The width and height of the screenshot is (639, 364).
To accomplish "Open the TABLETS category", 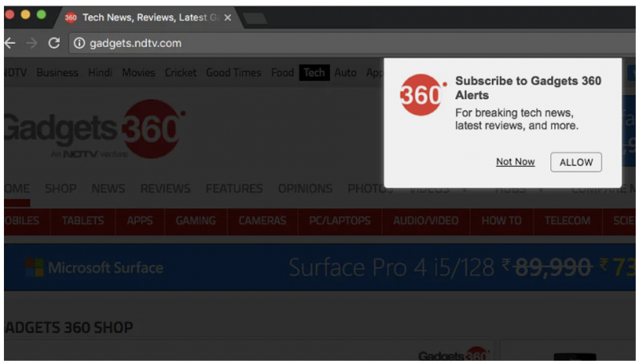I will 83,220.
